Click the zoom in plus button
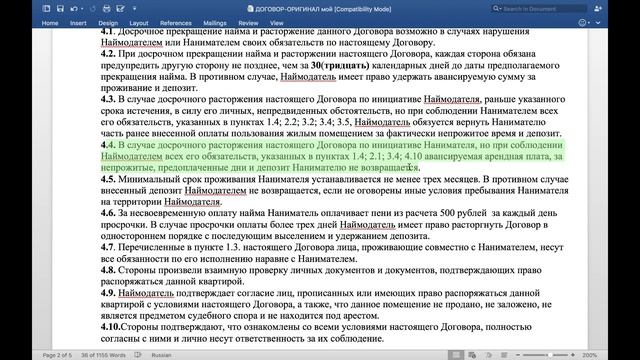 click(x=573, y=355)
